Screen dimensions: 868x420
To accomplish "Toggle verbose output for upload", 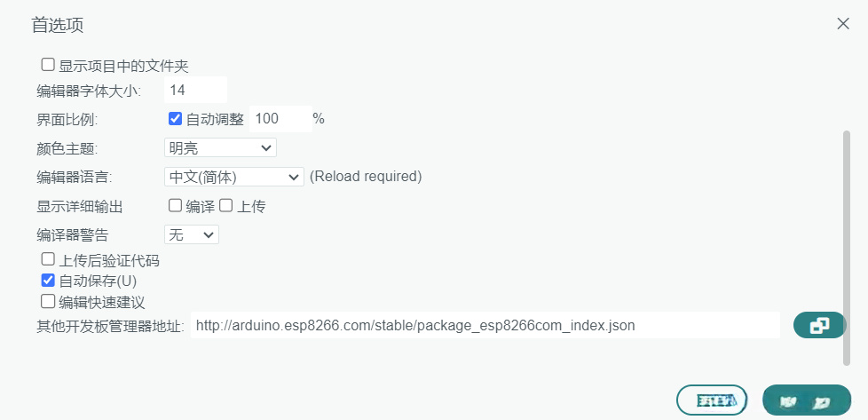I will coord(225,206).
